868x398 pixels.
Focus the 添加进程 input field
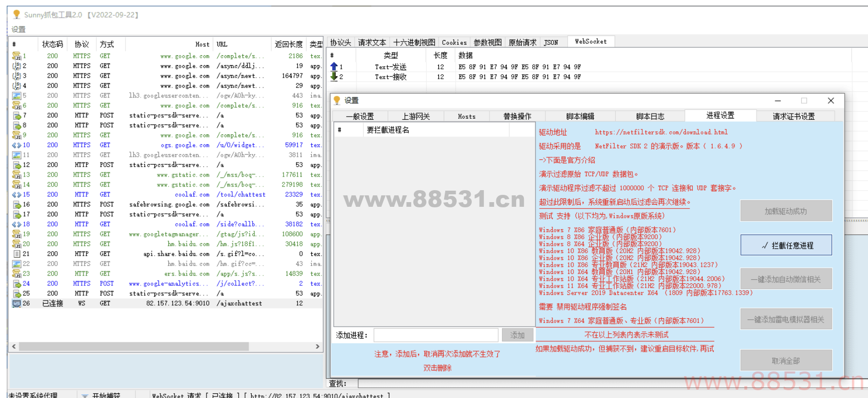coord(436,335)
